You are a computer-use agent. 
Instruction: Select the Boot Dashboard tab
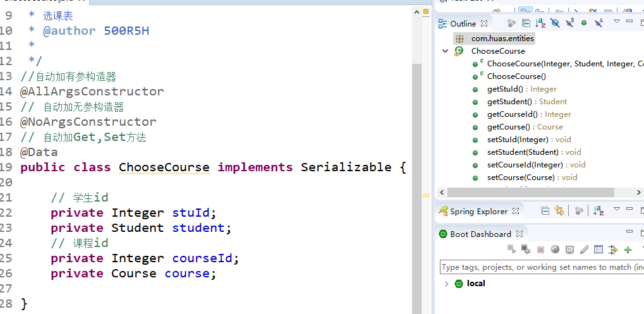point(480,234)
